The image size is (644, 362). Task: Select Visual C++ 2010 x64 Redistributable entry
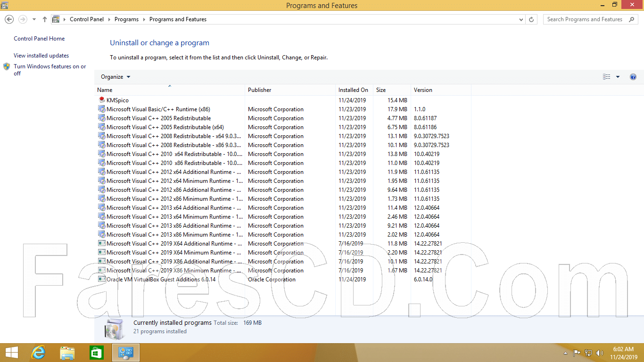click(174, 154)
